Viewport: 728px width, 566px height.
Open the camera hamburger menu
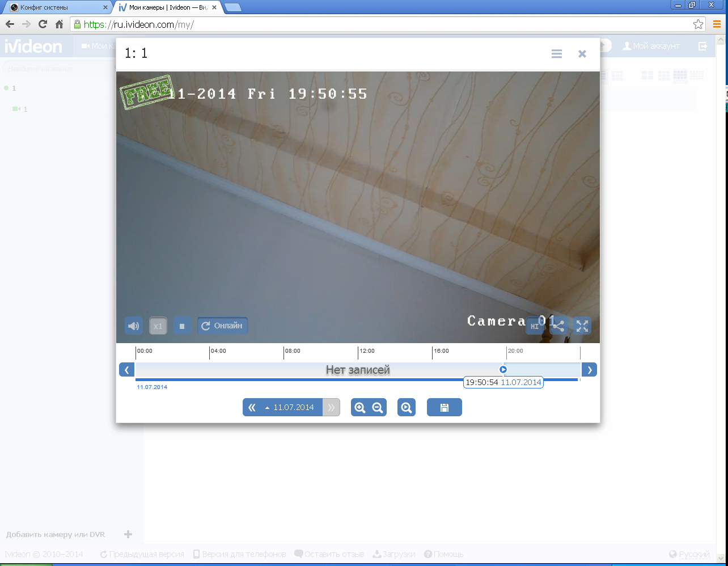click(557, 54)
